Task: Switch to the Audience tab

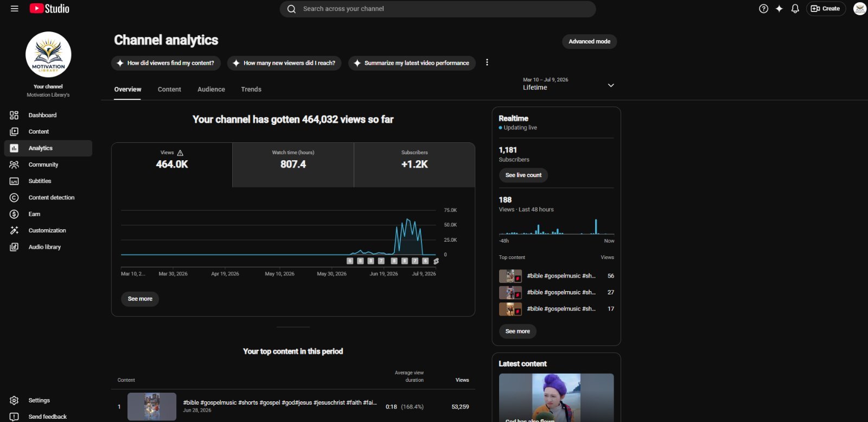Action: click(211, 90)
